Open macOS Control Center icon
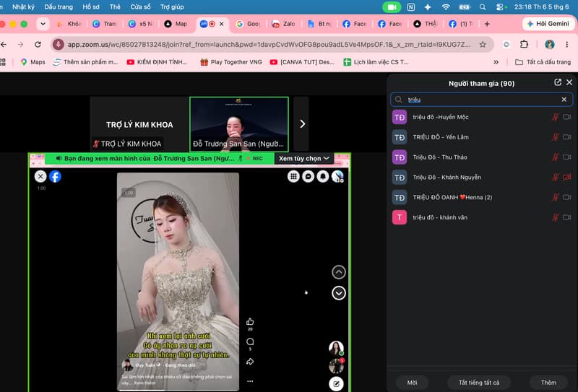The width and height of the screenshot is (578, 392). 501,7
